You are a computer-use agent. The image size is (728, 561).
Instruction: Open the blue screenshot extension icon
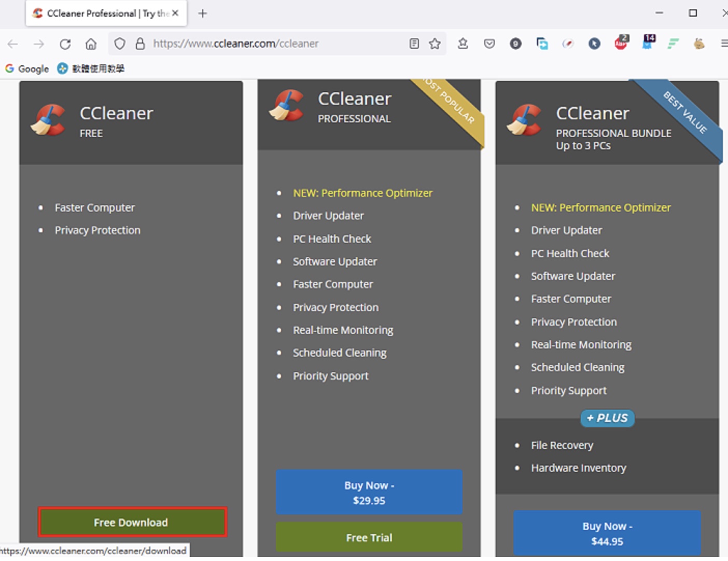point(542,44)
